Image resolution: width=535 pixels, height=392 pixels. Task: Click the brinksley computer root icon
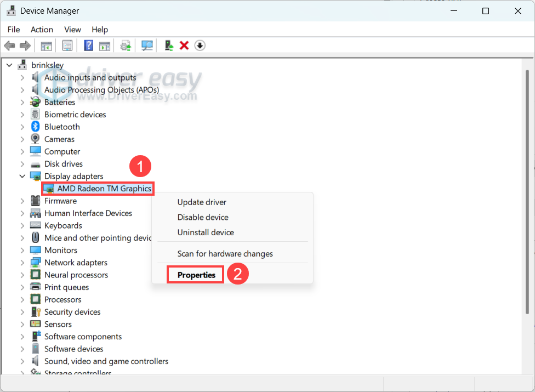click(22, 65)
